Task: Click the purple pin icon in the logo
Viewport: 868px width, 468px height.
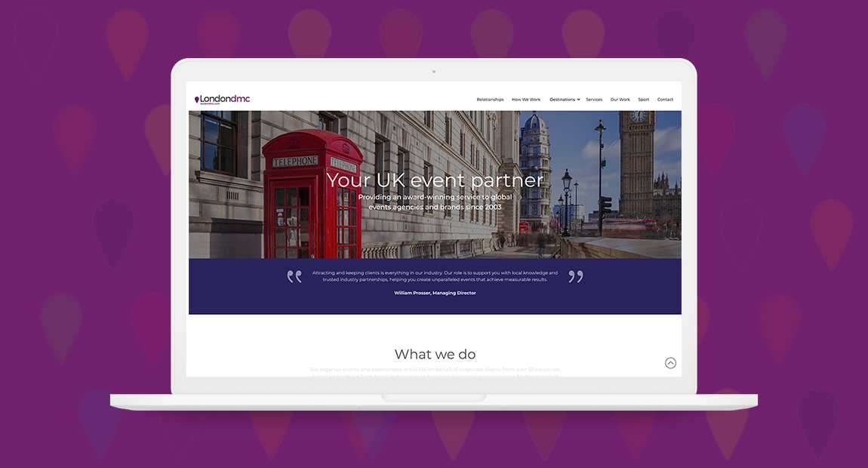Action: tap(197, 100)
